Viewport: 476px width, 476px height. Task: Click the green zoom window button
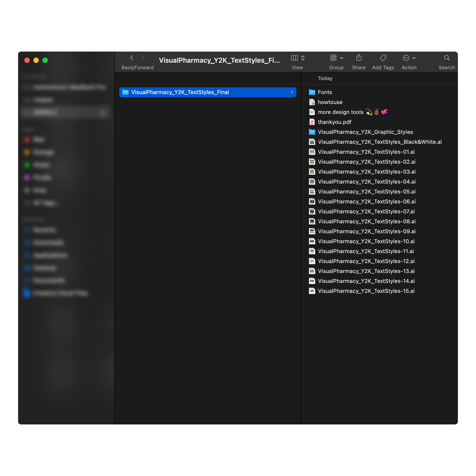point(45,60)
